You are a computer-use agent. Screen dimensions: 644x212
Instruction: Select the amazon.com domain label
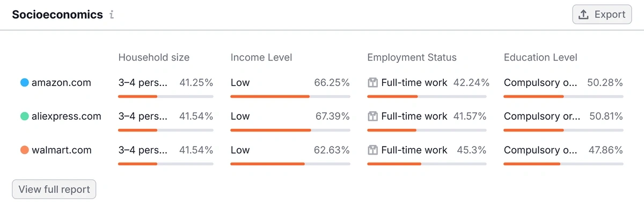click(61, 83)
